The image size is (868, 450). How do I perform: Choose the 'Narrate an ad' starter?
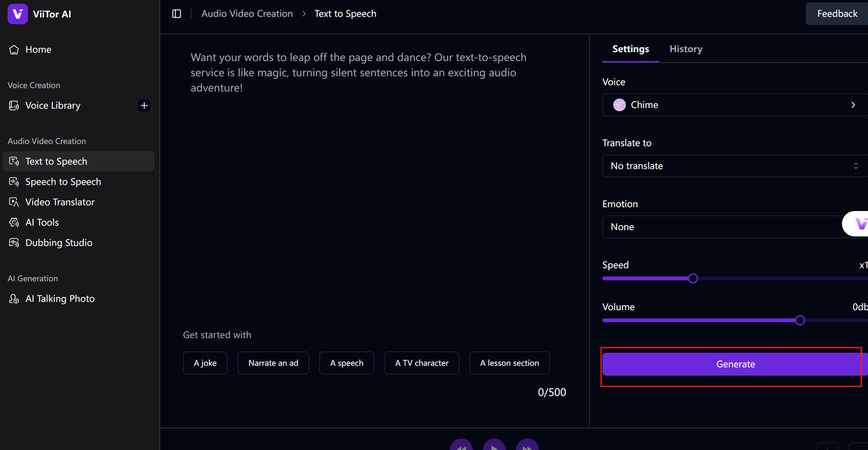tap(273, 363)
